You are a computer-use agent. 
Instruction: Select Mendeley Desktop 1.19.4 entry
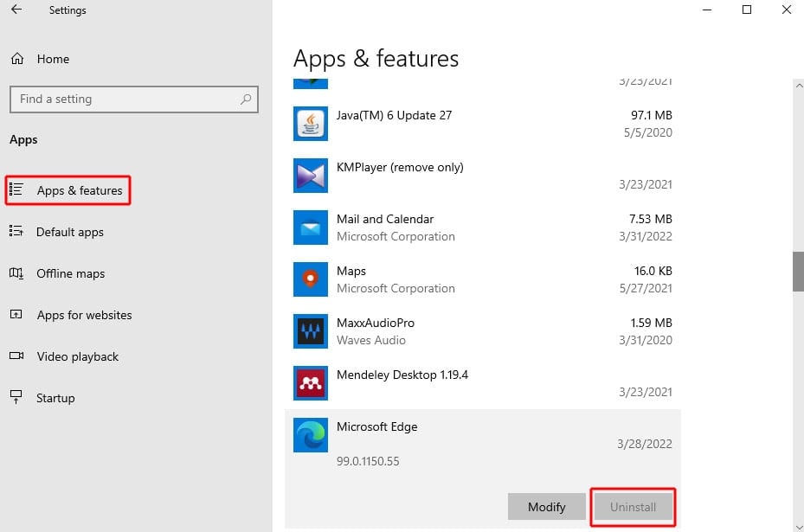(483, 383)
